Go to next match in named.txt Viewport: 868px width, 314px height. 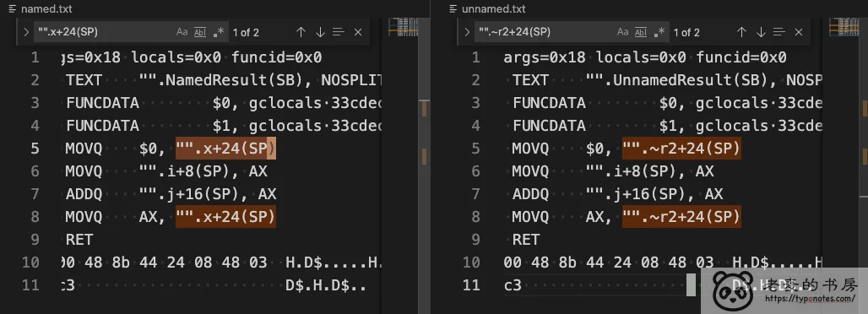pos(320,32)
